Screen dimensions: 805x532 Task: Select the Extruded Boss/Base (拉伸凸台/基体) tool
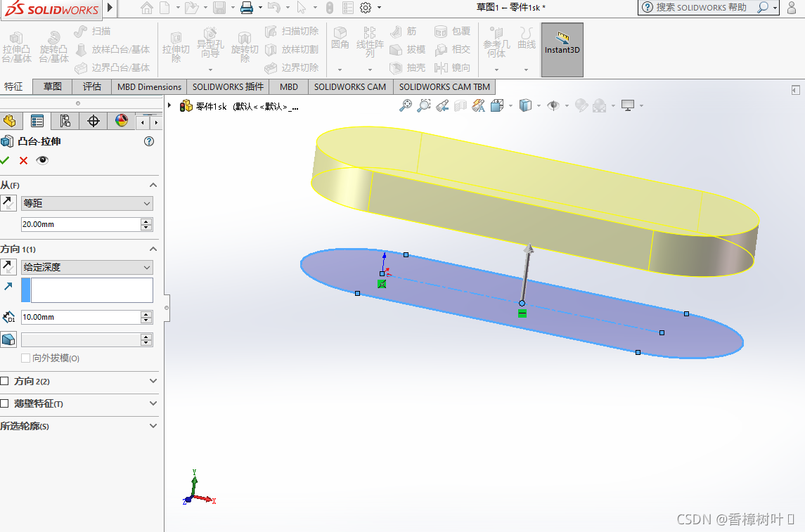click(x=16, y=47)
